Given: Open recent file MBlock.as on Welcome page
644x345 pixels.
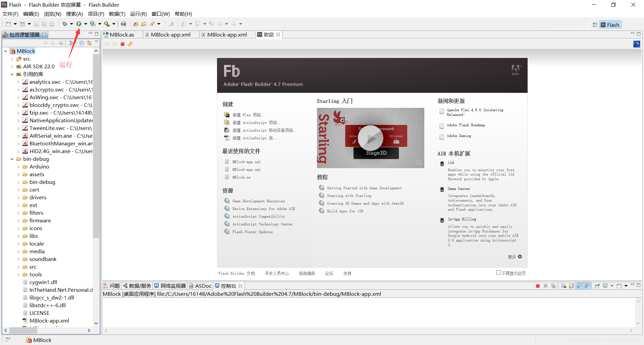Looking at the screenshot, I should click(x=241, y=177).
